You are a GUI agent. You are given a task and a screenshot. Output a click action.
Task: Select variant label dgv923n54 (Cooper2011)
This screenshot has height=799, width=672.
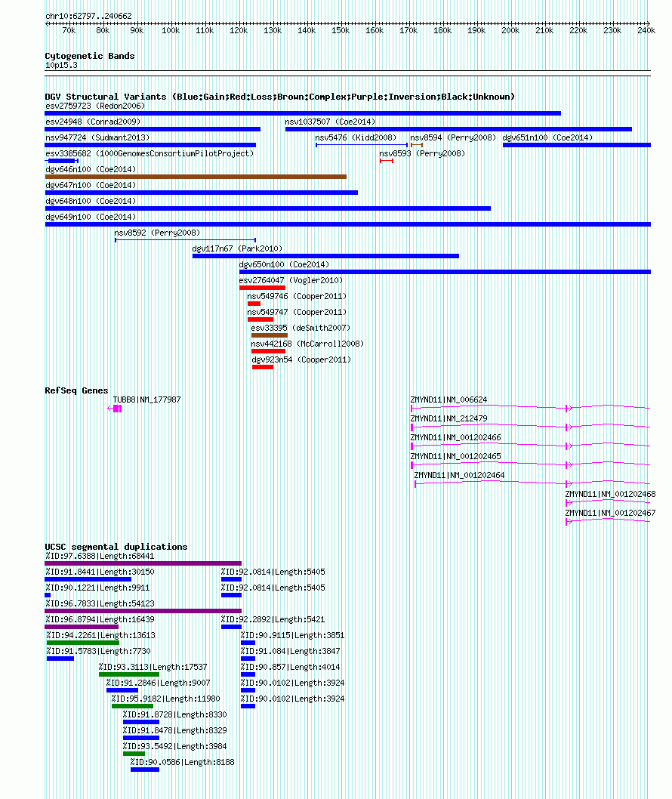(301, 359)
